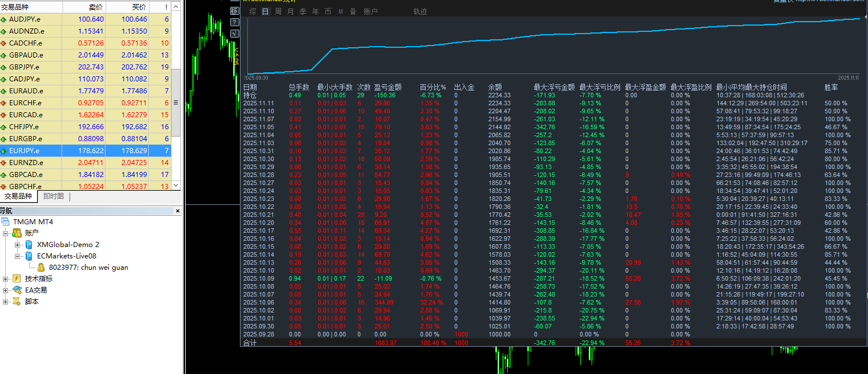
Task: Click the EA交易 expert advisors icon
Action: pyautogui.click(x=17, y=290)
